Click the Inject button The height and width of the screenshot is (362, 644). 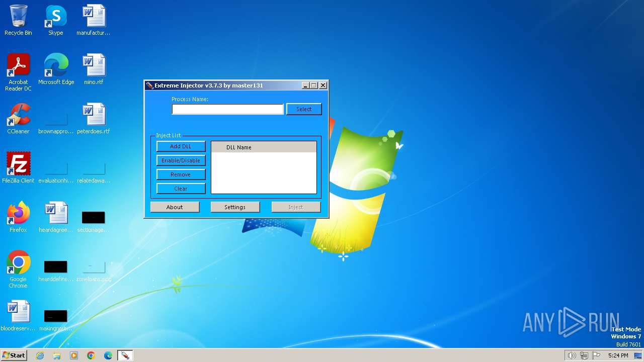[x=296, y=207]
